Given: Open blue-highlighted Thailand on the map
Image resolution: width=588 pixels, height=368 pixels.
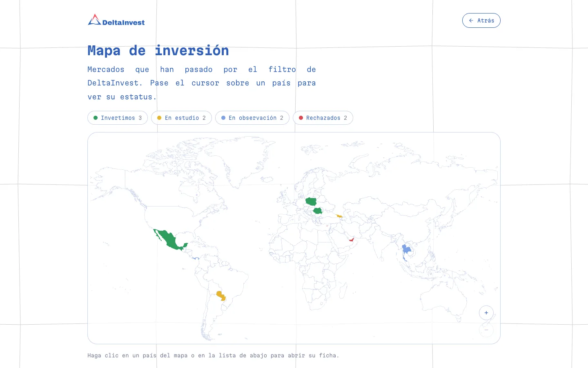Looking at the screenshot, I should 406,249.
